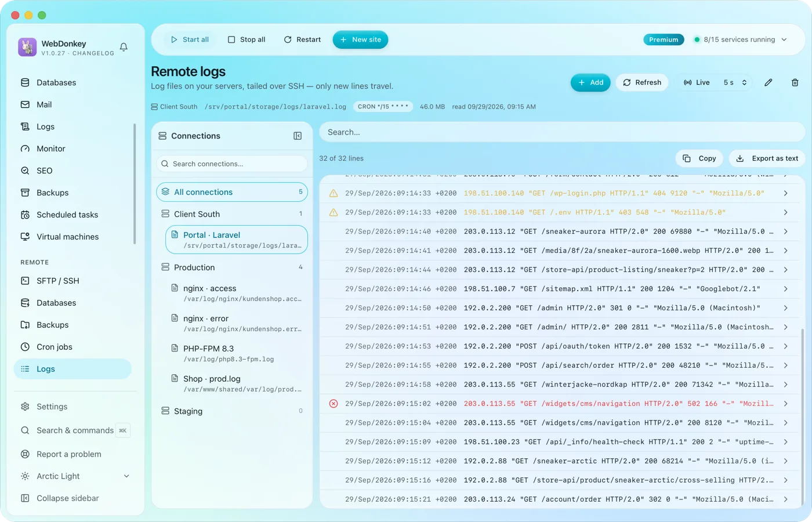Click Collapse sidebar
Image resolution: width=812 pixels, height=522 pixels.
[x=74, y=498]
